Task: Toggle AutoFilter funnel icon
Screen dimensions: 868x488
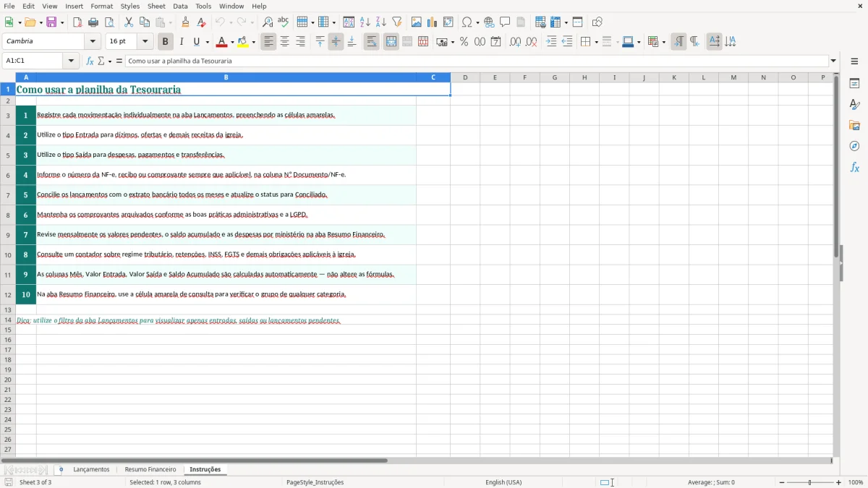Action: pos(397,22)
